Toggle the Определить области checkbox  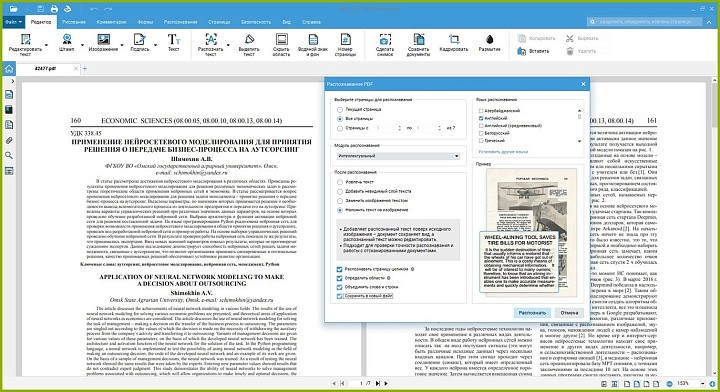pos(339,278)
